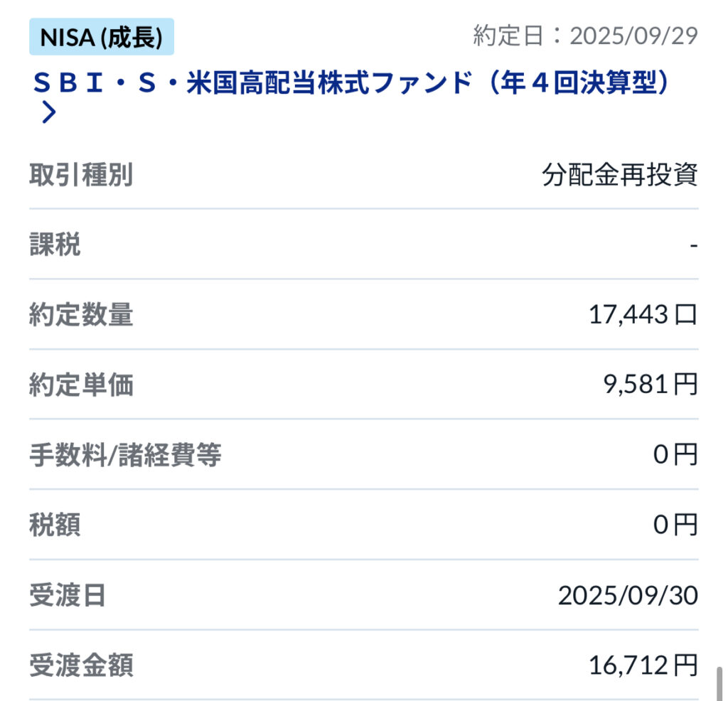Viewport: 728px width, 701px height.
Task: Tap the NISA (成長) badge
Action: [101, 37]
